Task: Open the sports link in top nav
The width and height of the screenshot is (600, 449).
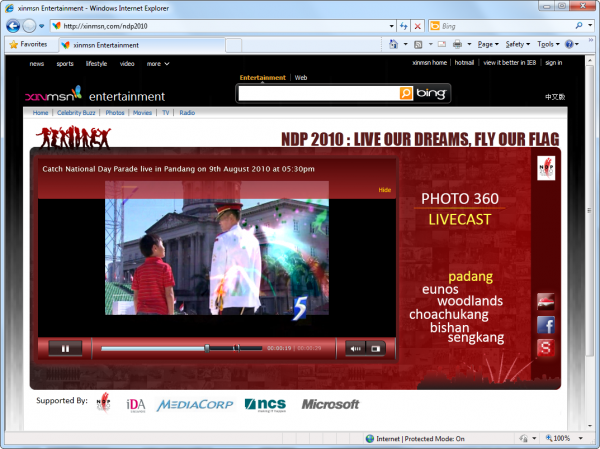Action: tap(65, 64)
